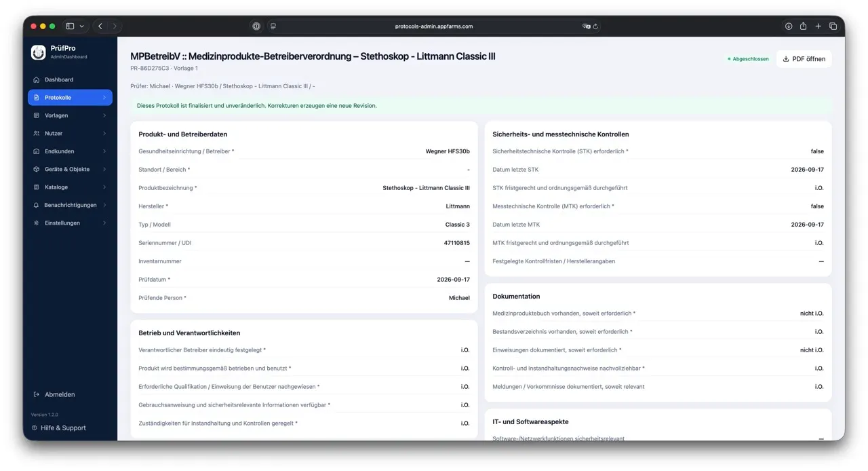Open the Dashboard menu item
Viewport: 868px width, 471px height.
(x=70, y=79)
